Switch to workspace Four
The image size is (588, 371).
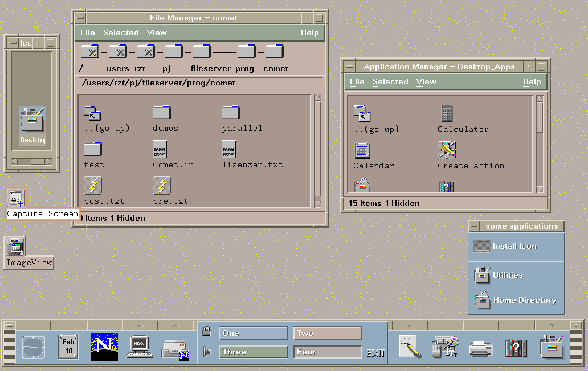click(328, 352)
